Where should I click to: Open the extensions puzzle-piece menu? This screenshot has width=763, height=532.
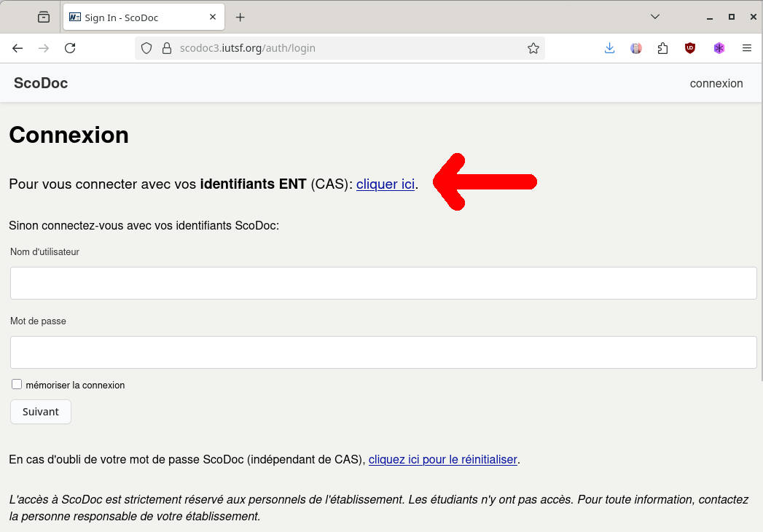pyautogui.click(x=662, y=48)
